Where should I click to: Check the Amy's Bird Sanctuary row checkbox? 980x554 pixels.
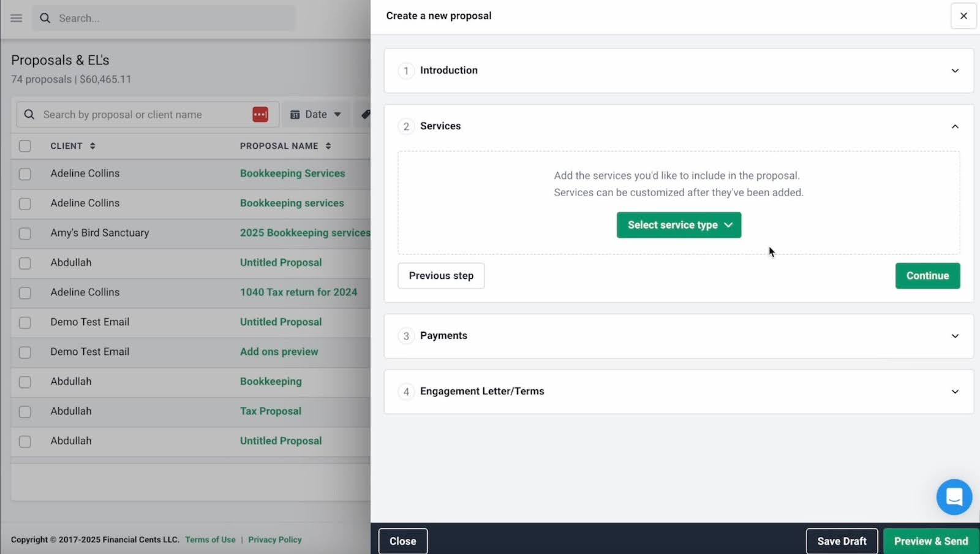25,233
